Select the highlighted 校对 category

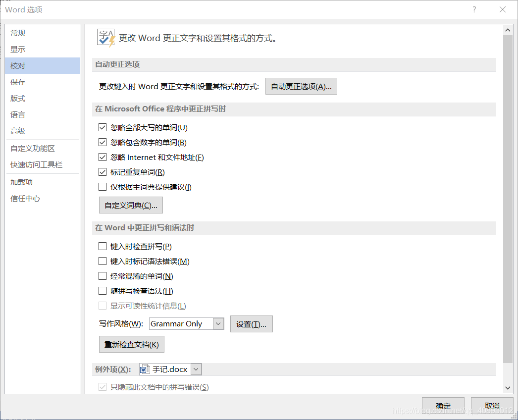(x=43, y=65)
